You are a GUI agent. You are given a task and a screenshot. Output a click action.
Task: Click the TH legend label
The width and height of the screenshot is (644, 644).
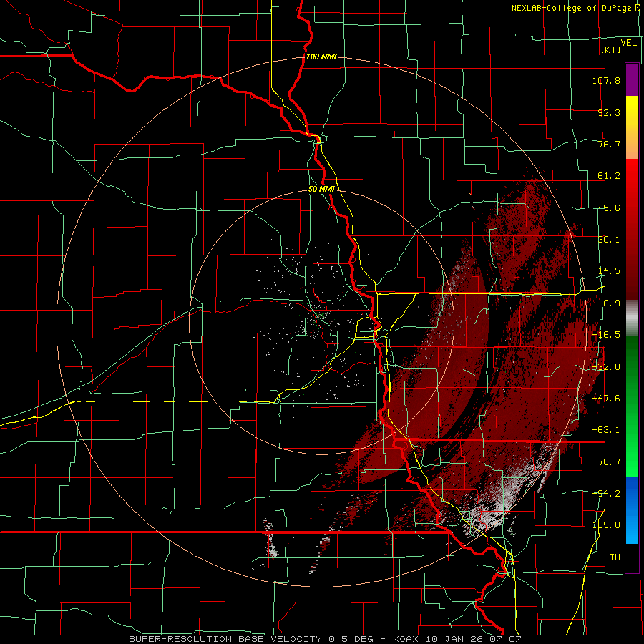pyautogui.click(x=615, y=557)
